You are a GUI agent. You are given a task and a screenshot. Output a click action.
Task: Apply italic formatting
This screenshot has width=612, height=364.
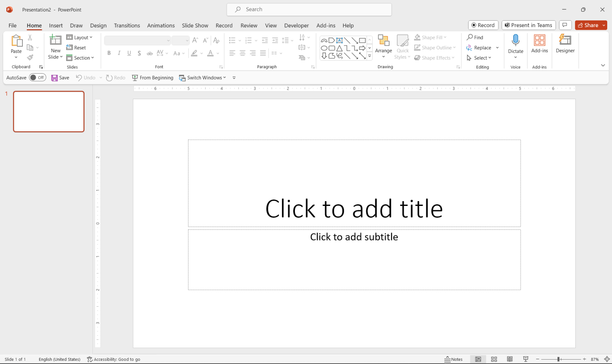click(x=119, y=53)
